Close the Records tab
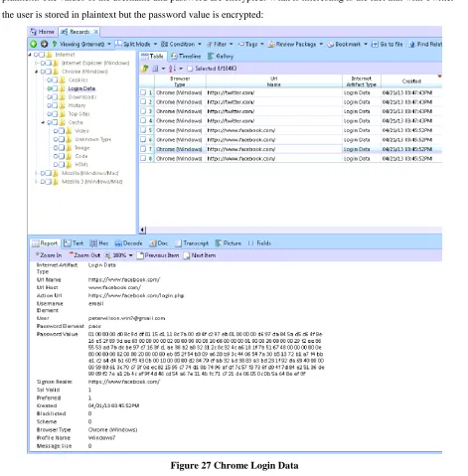468x476 pixels. pyautogui.click(x=95, y=32)
